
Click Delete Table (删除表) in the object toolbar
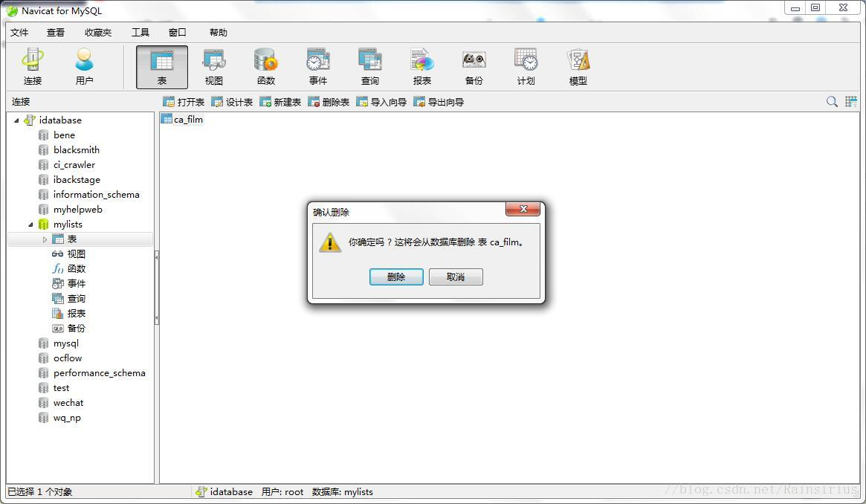click(329, 102)
